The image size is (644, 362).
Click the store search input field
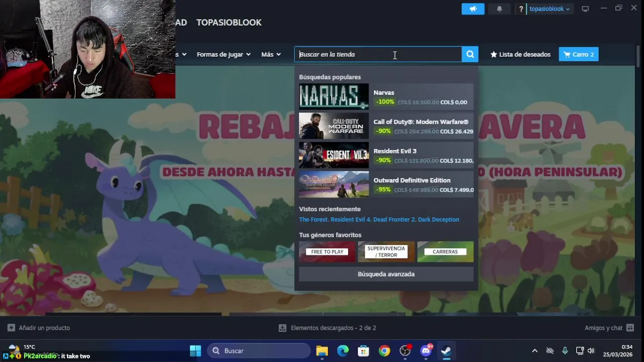(x=378, y=54)
